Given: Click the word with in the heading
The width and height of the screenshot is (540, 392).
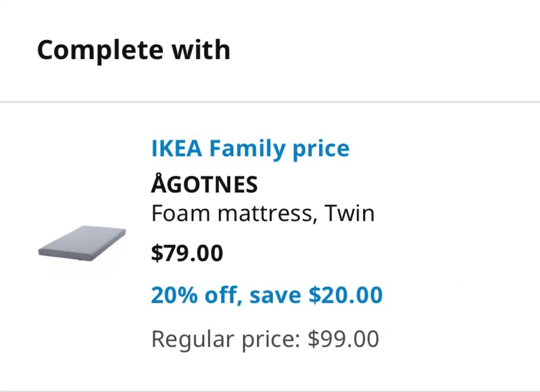Looking at the screenshot, I should click(201, 50).
